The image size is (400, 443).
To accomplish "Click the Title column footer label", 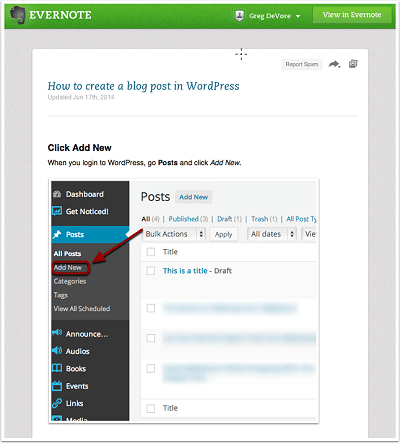I will tap(170, 408).
